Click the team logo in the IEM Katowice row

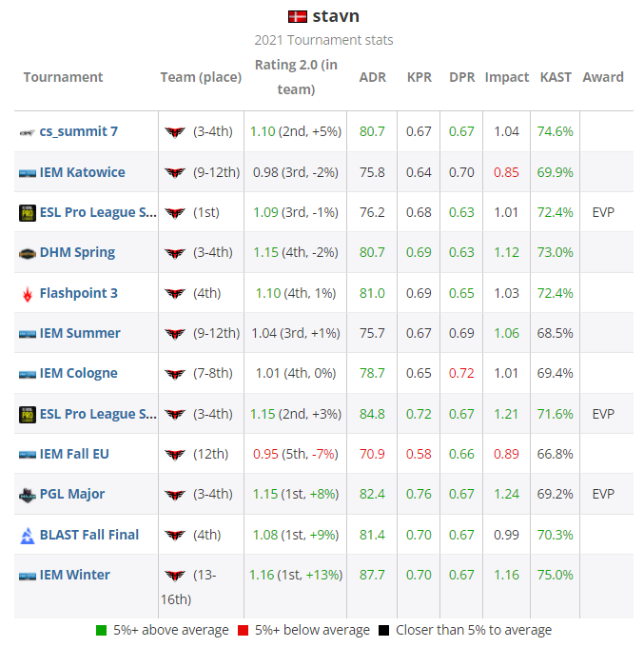pos(175,172)
